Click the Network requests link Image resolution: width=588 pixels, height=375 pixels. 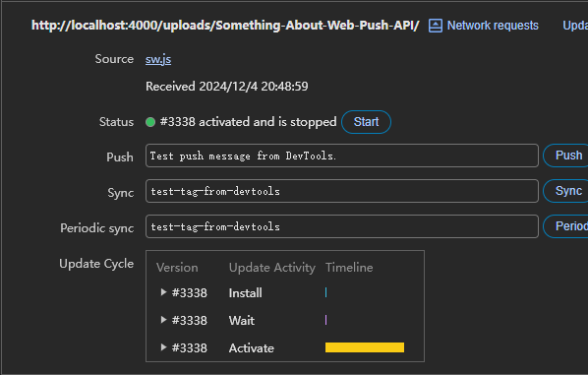coord(493,26)
